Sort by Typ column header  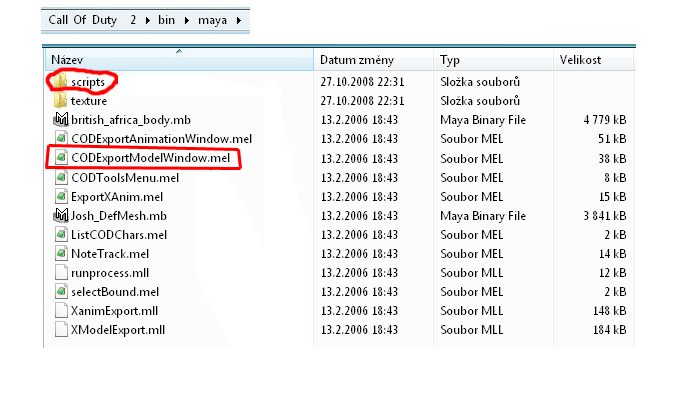coord(493,60)
